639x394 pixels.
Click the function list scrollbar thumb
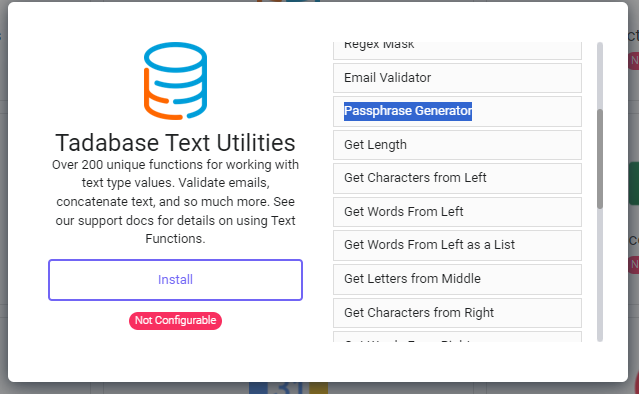pyautogui.click(x=600, y=159)
